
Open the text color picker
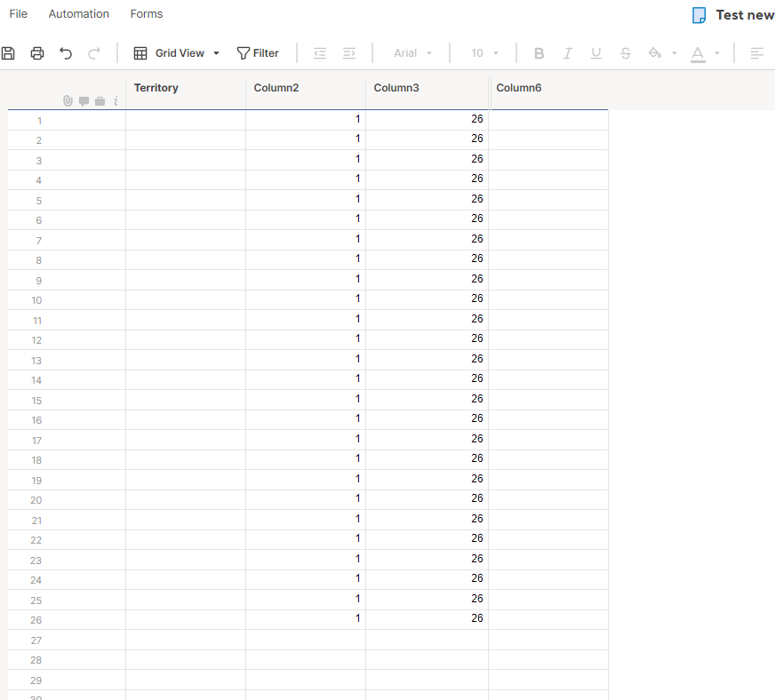click(699, 53)
